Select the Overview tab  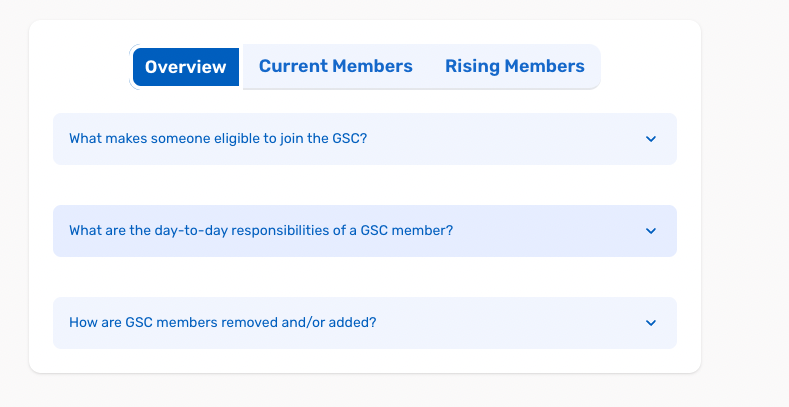(186, 67)
